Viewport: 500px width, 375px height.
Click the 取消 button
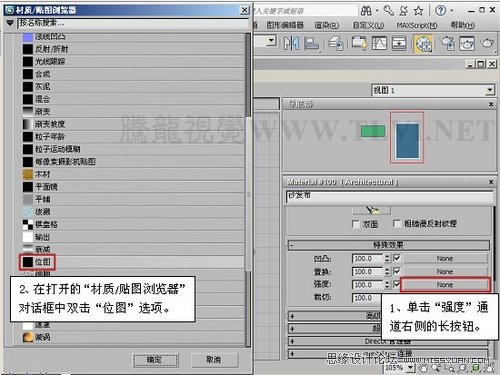pos(214,360)
